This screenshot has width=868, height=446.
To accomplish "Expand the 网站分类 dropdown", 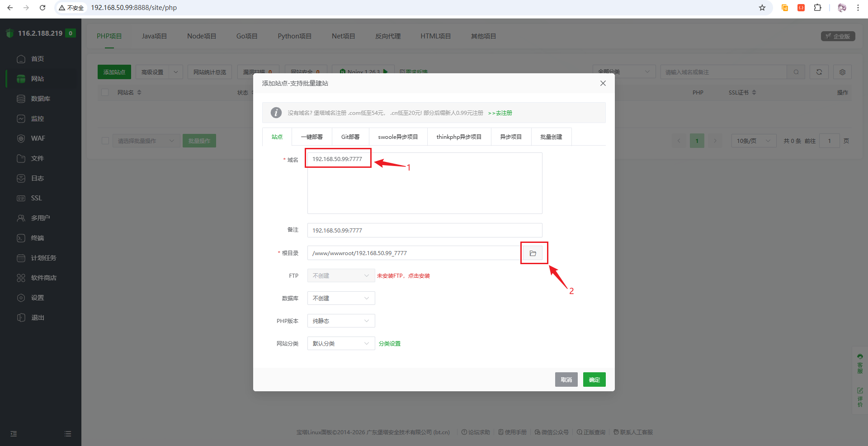I will 341,343.
